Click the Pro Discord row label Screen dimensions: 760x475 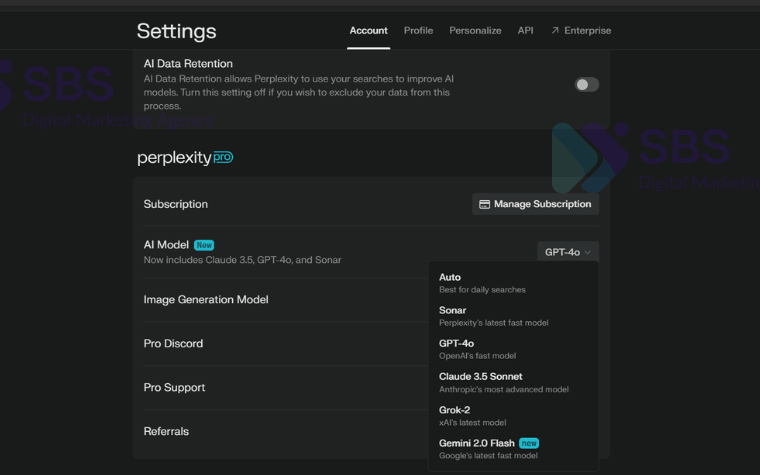(x=173, y=343)
